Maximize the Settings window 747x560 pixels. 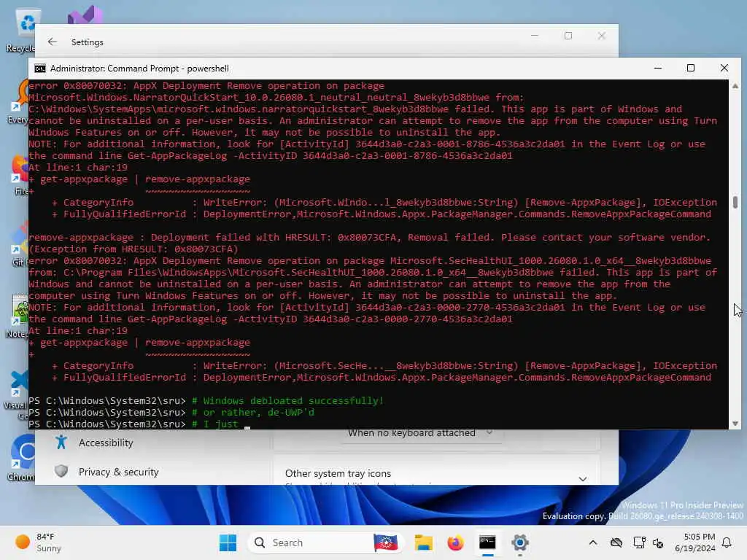(x=568, y=36)
